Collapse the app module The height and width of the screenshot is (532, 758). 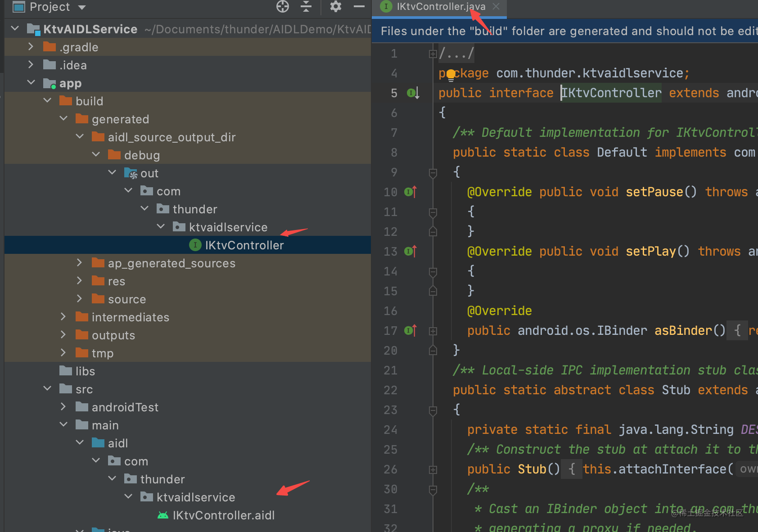pyautogui.click(x=31, y=83)
